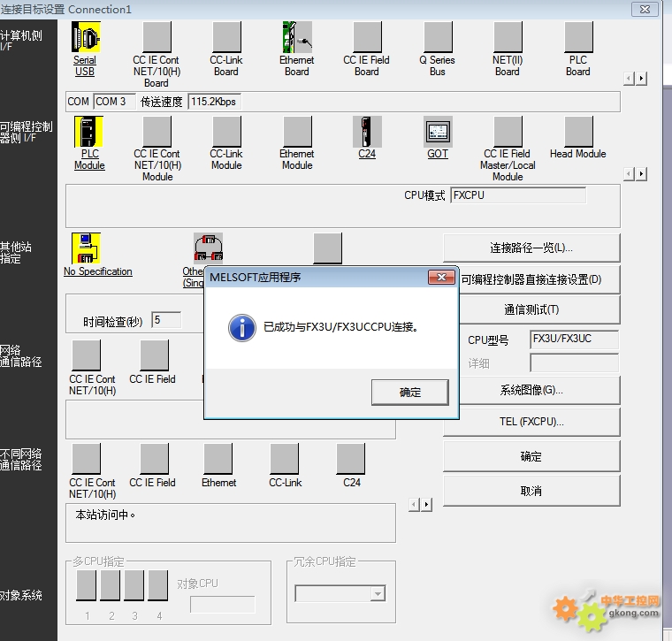Viewport: 672px width, 641px height.
Task: Open 系统图像(G)... system image
Action: 539,390
